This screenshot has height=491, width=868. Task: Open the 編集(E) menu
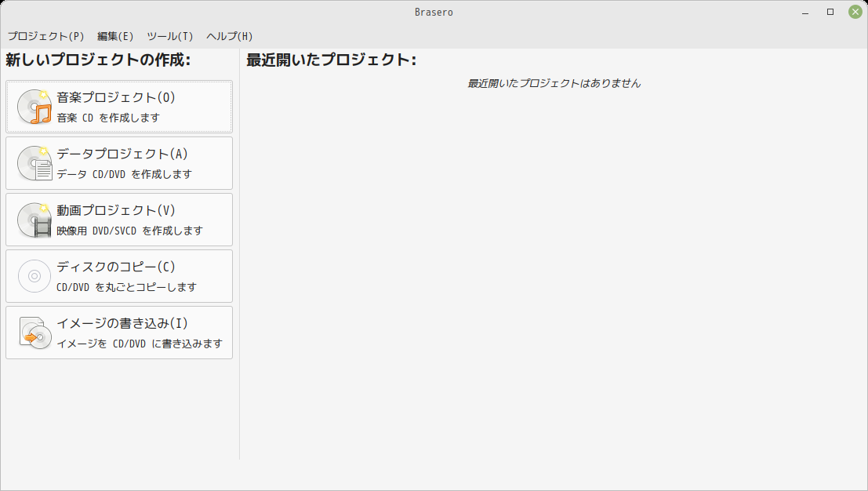(x=115, y=36)
